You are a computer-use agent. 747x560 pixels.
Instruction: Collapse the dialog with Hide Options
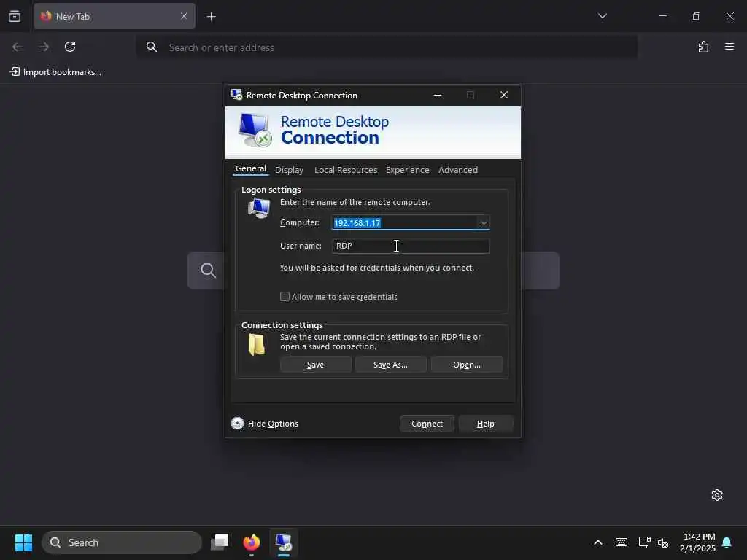pyautogui.click(x=265, y=424)
